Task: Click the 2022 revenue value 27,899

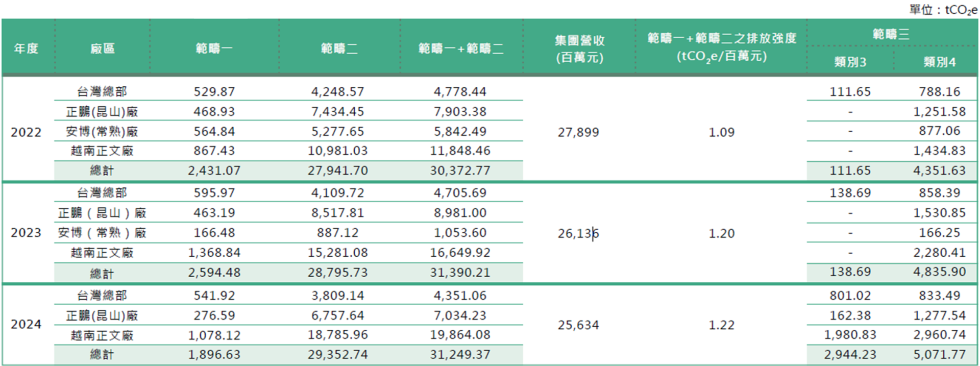Action: (578, 132)
